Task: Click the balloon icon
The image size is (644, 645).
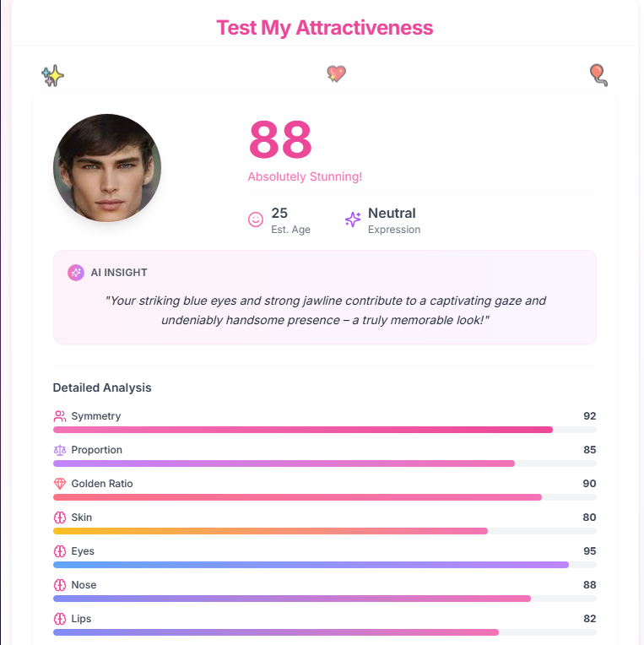Action: pos(598,75)
